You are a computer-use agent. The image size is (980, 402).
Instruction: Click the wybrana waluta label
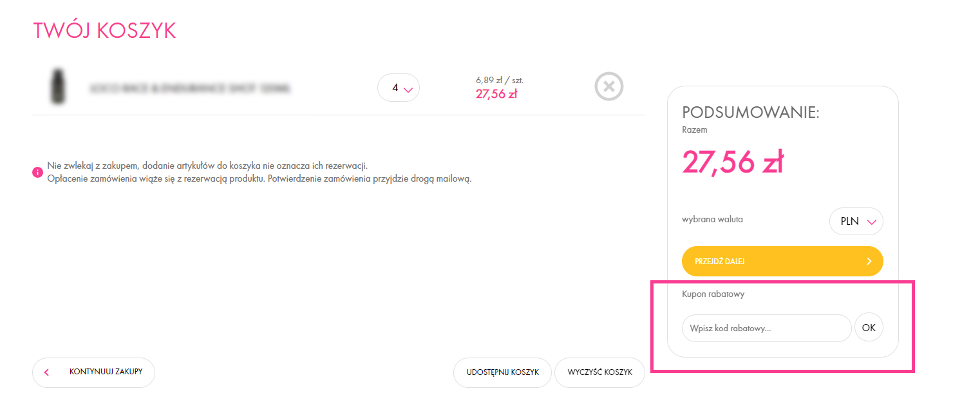click(x=712, y=219)
